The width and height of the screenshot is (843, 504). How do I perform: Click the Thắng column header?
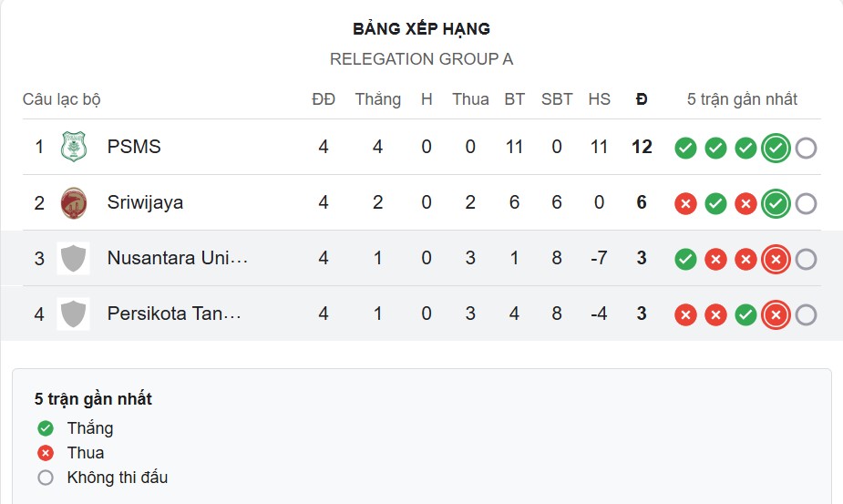pyautogui.click(x=378, y=99)
